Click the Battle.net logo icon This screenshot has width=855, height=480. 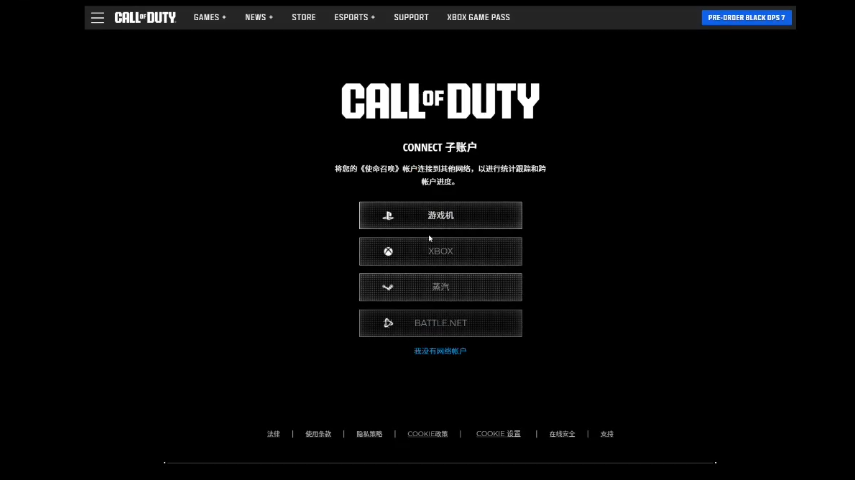pyautogui.click(x=388, y=323)
